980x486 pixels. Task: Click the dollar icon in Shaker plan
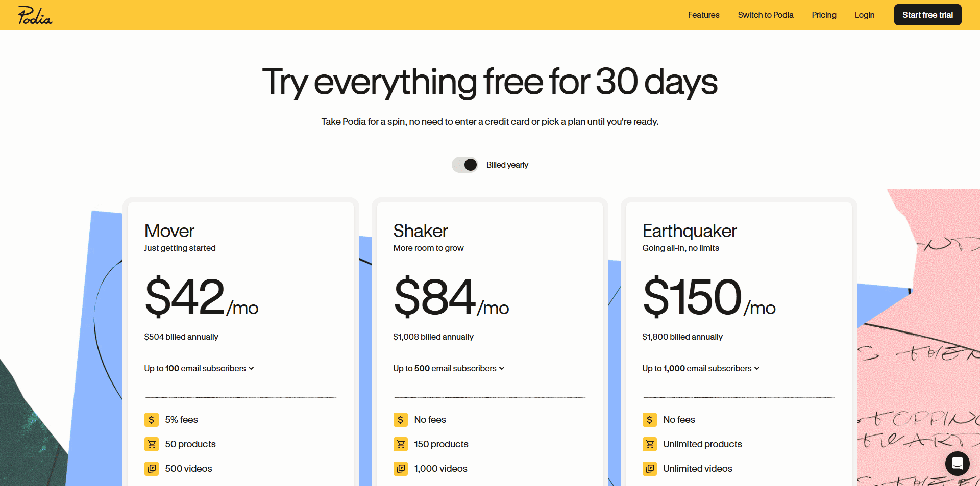[401, 420]
